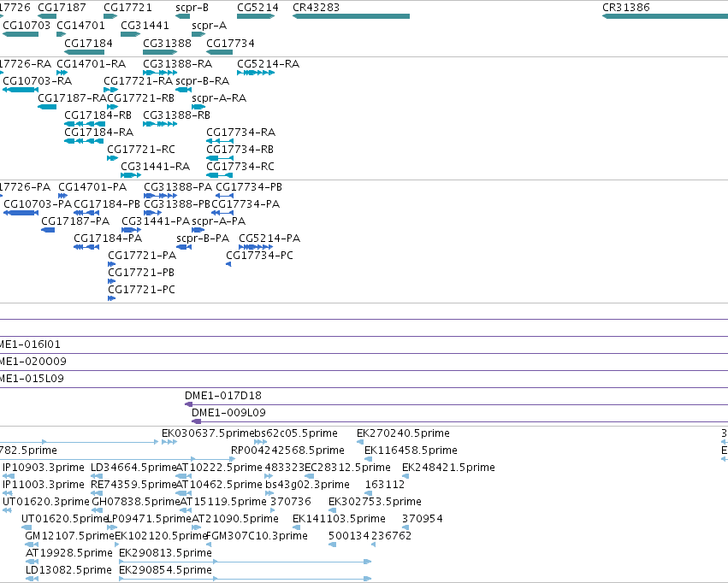This screenshot has height=583, width=728.
Task: Open transcript CG31388-RA
Action: (x=160, y=73)
